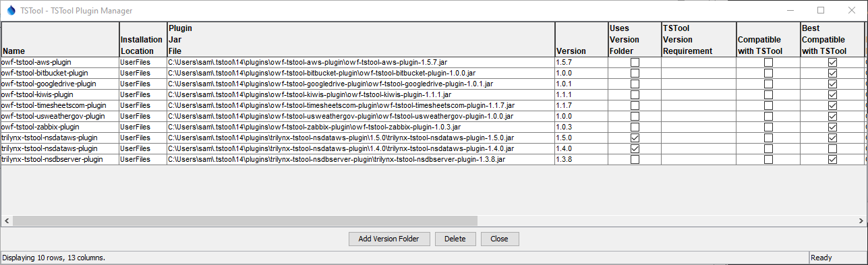Click the version cell 1.0.3
The width and height of the screenshot is (868, 265).
click(x=581, y=127)
